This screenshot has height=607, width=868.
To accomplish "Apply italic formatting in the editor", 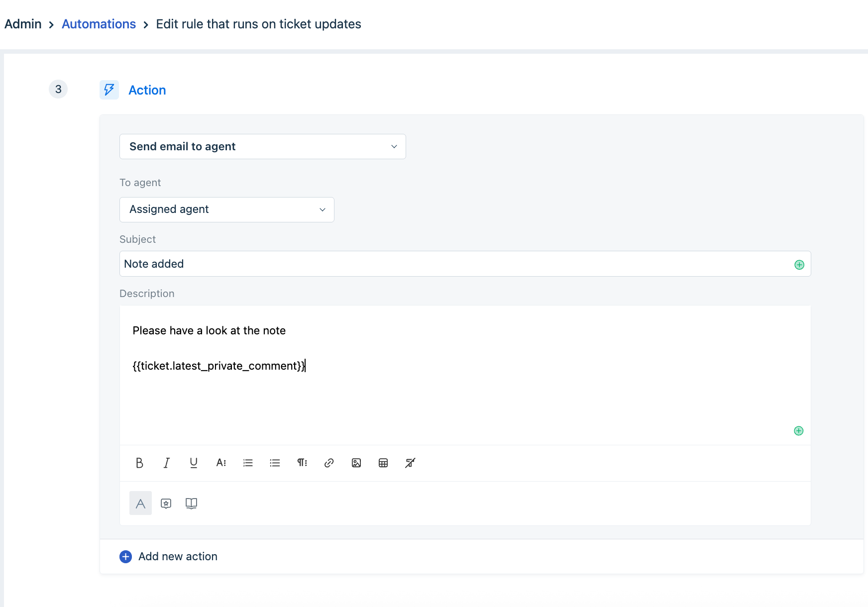I will (x=167, y=463).
